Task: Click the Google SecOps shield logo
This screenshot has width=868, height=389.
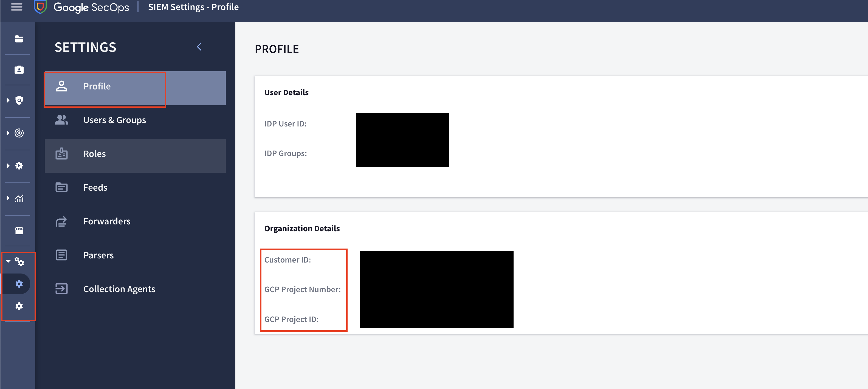Action: 41,8
